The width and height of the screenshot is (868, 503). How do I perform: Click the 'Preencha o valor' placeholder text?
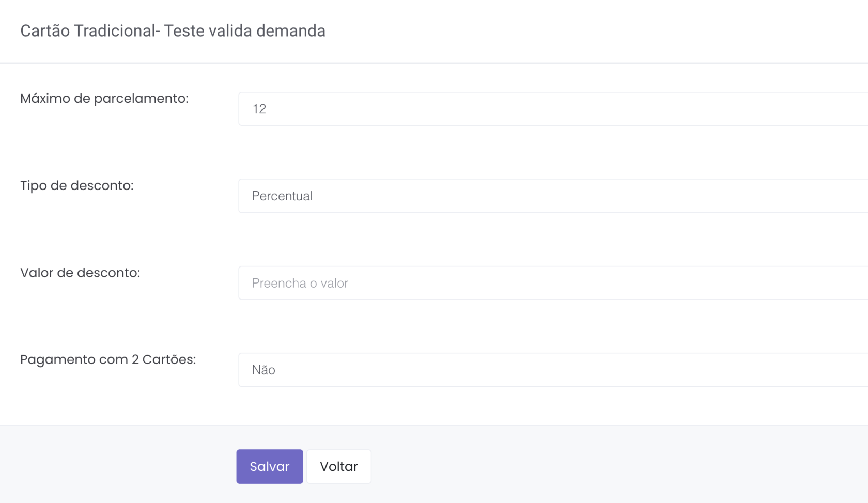coord(300,283)
